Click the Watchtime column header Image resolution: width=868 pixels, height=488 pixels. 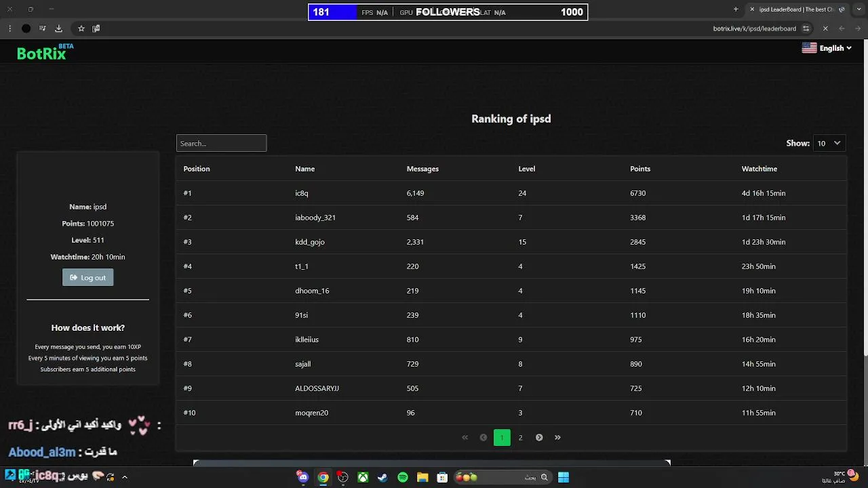pos(759,169)
